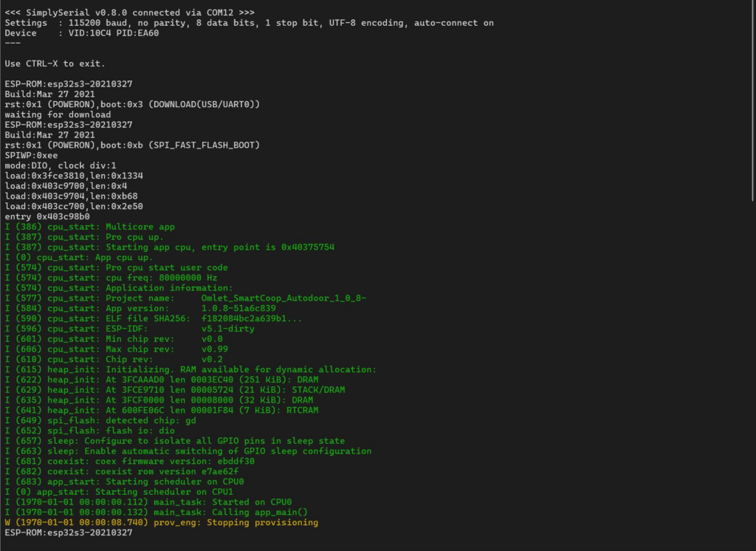Click the 'Max chip rev: v0.99' line
756x551 pixels.
pyautogui.click(x=117, y=349)
